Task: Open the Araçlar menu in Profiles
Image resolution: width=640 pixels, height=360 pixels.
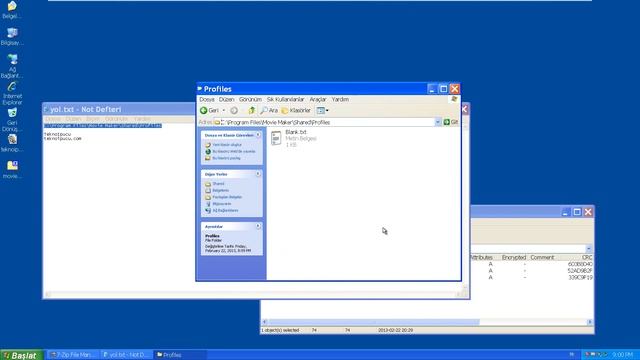Action: pyautogui.click(x=318, y=100)
